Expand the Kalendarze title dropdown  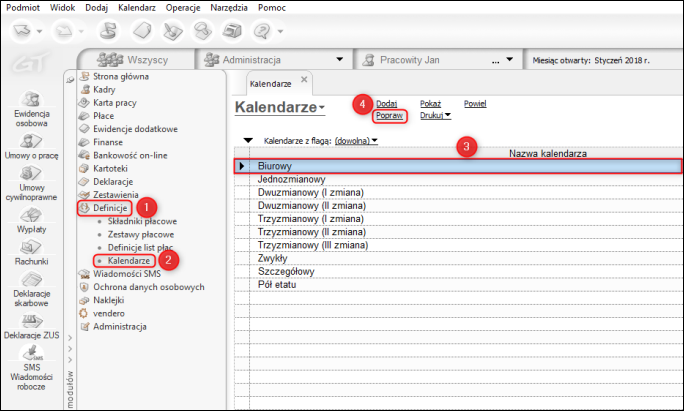point(322,108)
